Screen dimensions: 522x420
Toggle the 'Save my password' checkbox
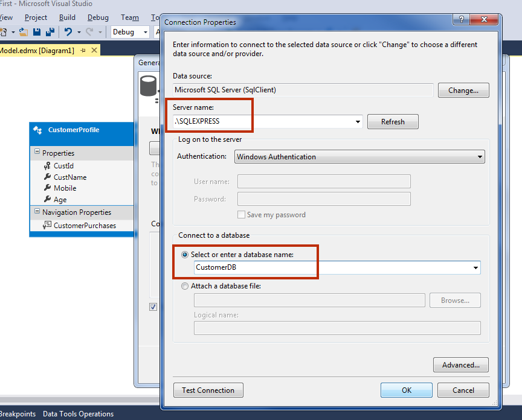(241, 214)
